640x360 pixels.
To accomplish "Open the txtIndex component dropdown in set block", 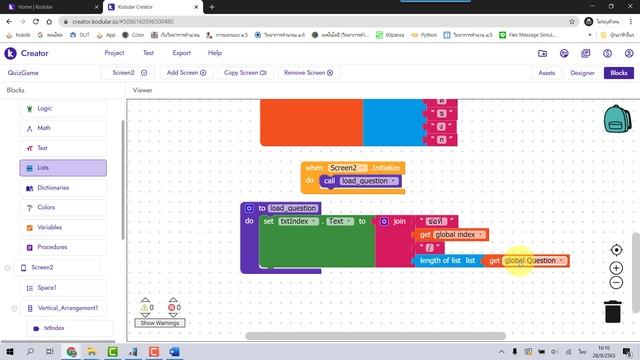I will [299, 221].
